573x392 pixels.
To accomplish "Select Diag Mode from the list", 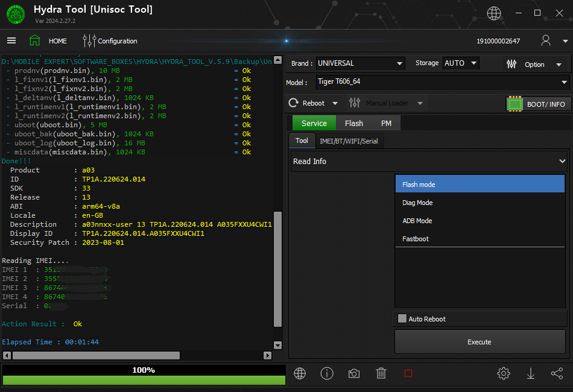I will click(417, 203).
